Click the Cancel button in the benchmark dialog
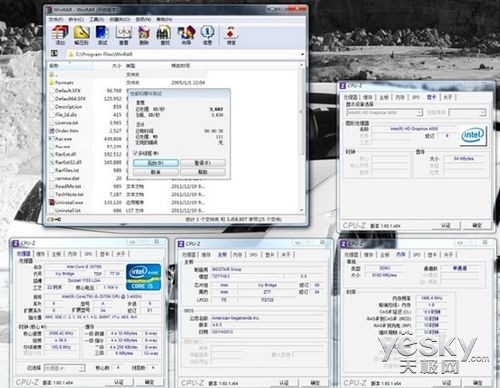The width and height of the screenshot is (500, 388). pos(156,172)
